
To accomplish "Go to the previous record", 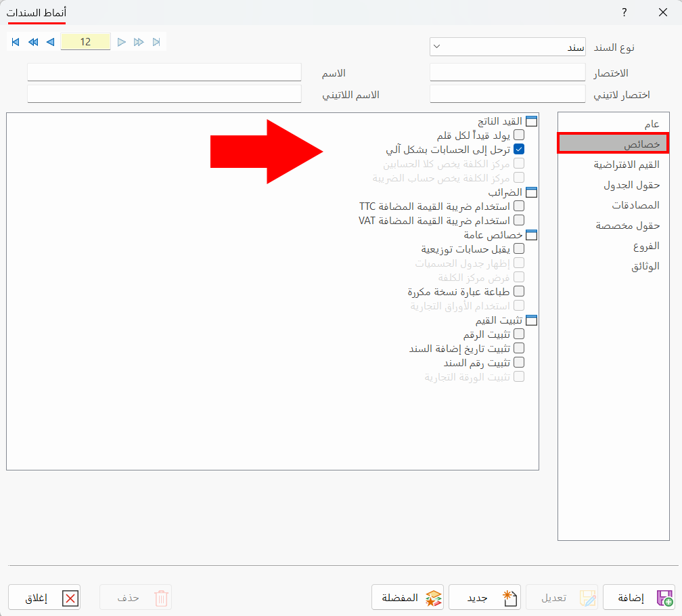I will 51,42.
